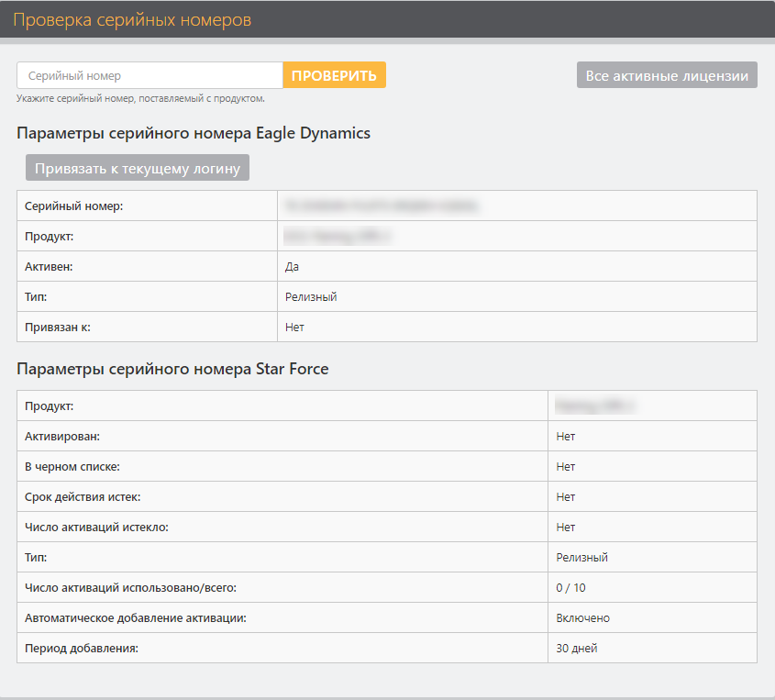Screen dimensions: 775x700
Task: Select the Star Force parameters heading
Action: click(x=172, y=369)
